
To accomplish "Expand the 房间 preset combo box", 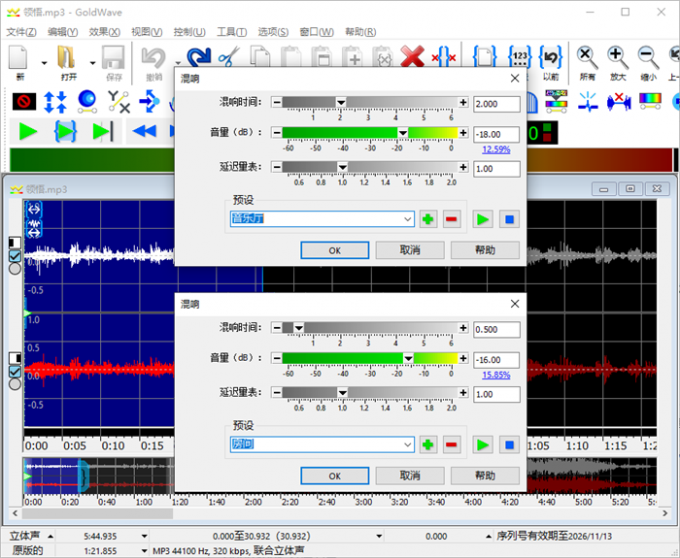I will pos(407,444).
